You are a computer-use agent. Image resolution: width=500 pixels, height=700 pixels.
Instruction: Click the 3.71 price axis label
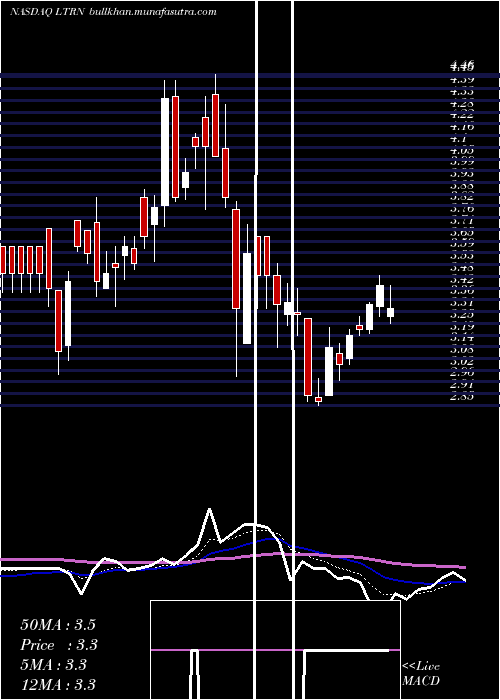[462, 221]
